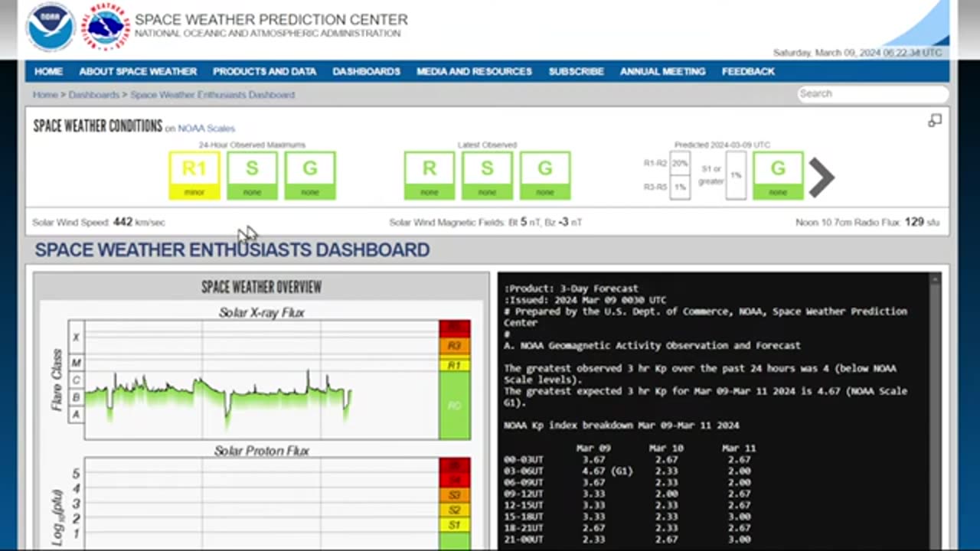
Task: Click the '21-00UT' row label
Action: click(524, 540)
